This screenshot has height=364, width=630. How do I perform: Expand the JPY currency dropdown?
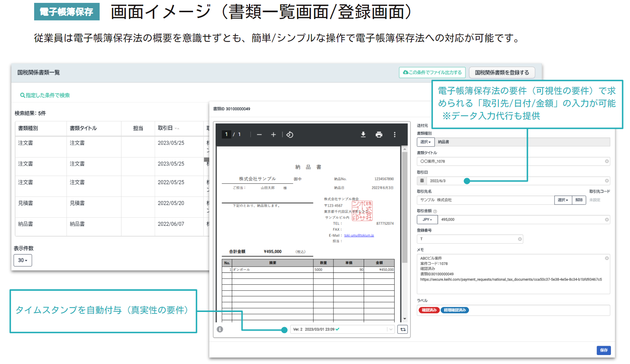[427, 220]
